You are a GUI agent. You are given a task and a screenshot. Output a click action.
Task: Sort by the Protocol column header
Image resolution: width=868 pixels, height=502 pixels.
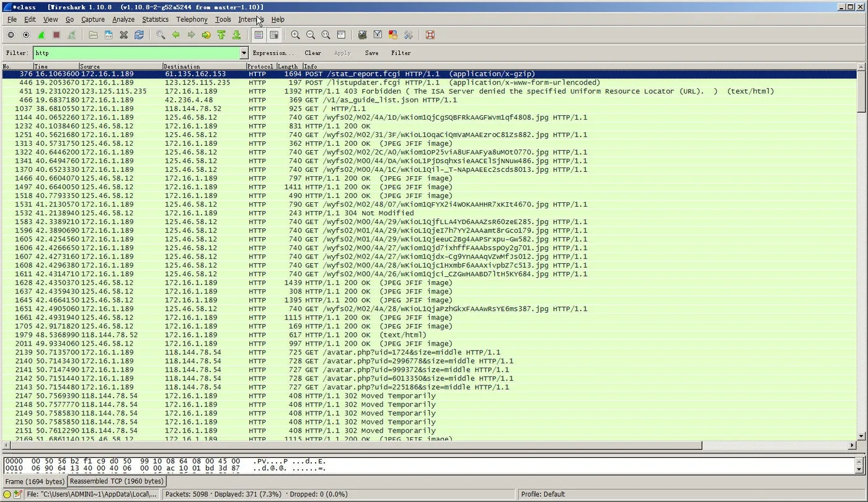261,66
